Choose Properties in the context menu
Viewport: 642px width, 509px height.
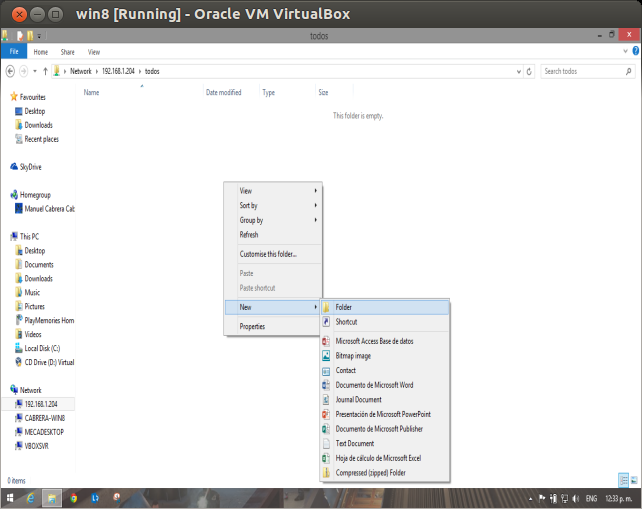(274, 326)
